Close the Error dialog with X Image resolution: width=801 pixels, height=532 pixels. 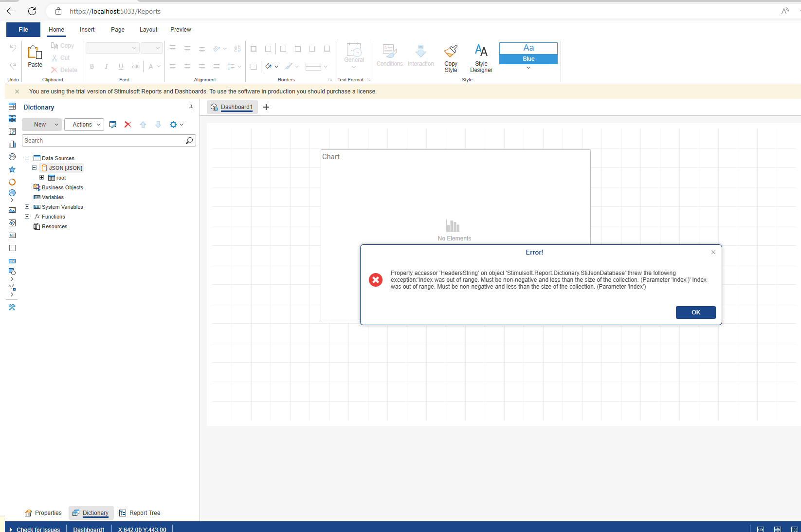pos(713,252)
